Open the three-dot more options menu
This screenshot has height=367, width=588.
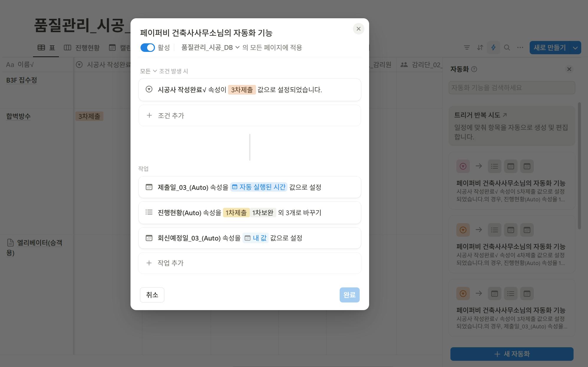tap(520, 47)
